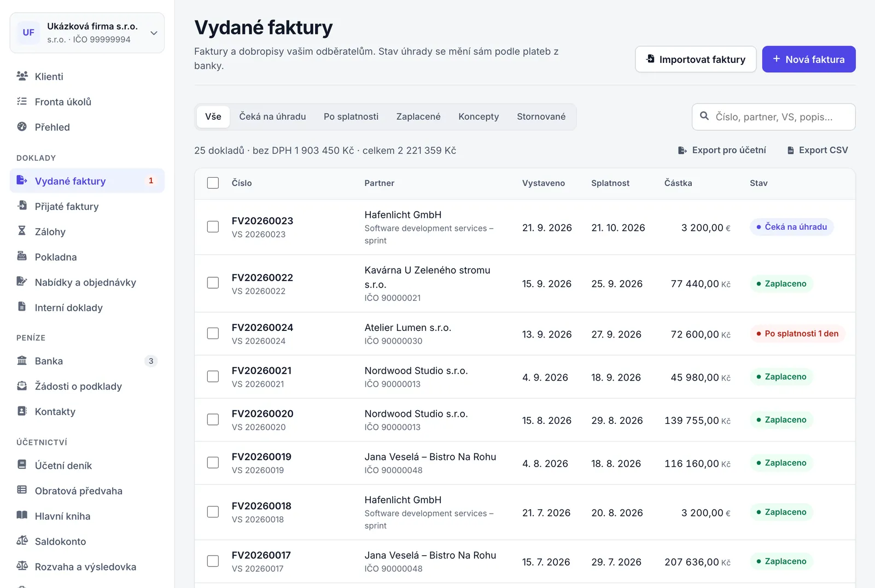Create a new invoice with Nová faktura
This screenshot has width=875, height=588.
809,59
